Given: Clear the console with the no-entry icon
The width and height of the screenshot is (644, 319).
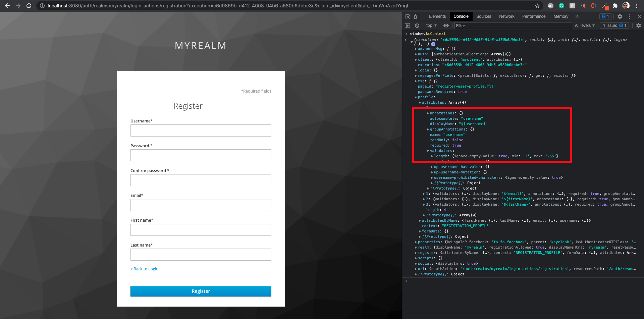Looking at the screenshot, I should tap(417, 25).
